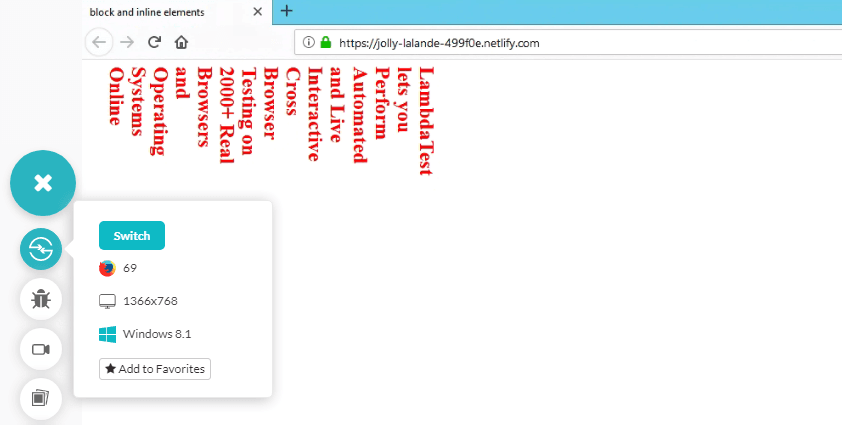This screenshot has width=842, height=425.
Task: Open a new tab with plus button
Action: coord(287,11)
